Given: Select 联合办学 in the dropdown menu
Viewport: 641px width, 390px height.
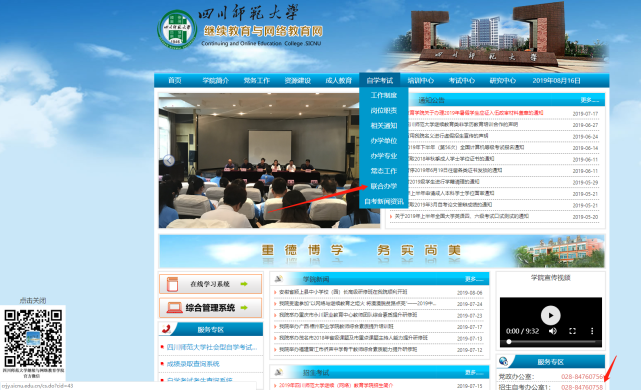Looking at the screenshot, I should click(383, 186).
